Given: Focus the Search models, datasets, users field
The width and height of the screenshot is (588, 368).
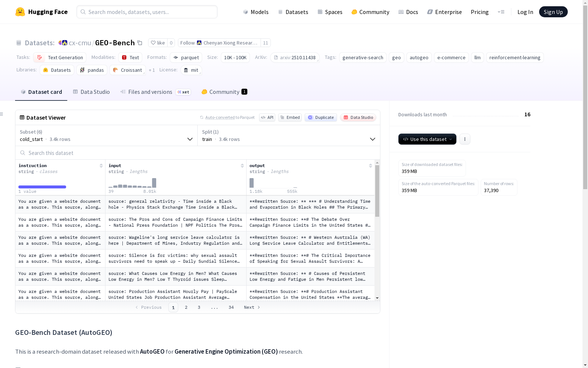Looking at the screenshot, I should [x=147, y=12].
